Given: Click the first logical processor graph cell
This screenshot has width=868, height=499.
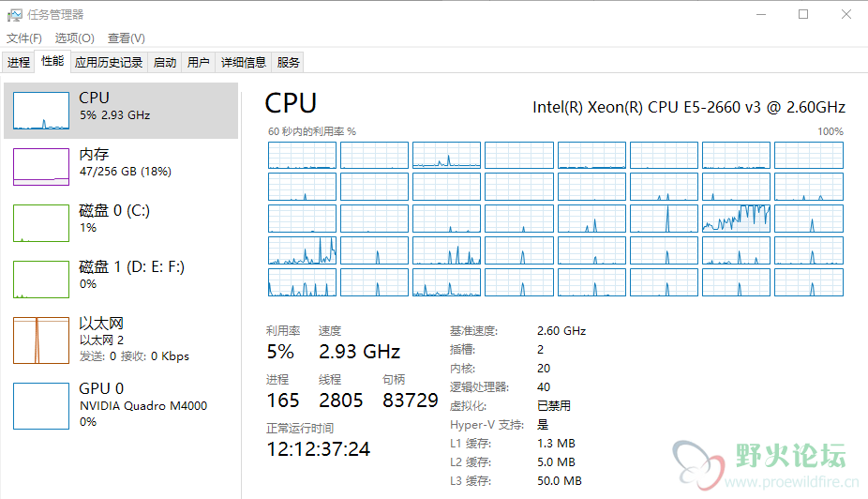Looking at the screenshot, I should [x=302, y=155].
